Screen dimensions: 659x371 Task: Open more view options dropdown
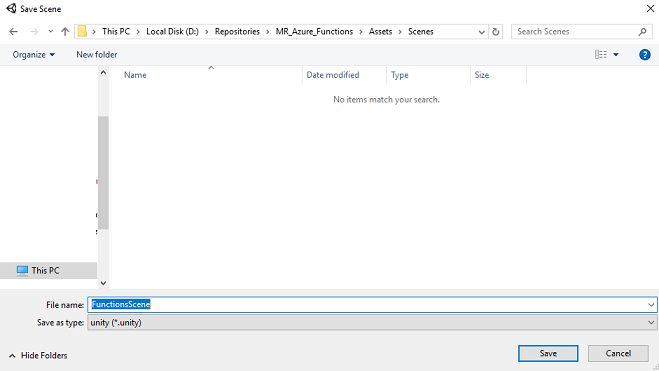point(616,55)
